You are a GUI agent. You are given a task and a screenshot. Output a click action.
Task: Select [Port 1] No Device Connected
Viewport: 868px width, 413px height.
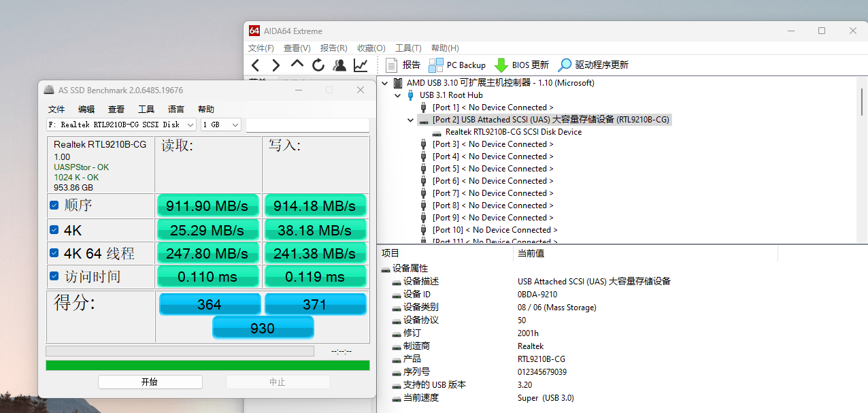(x=486, y=108)
